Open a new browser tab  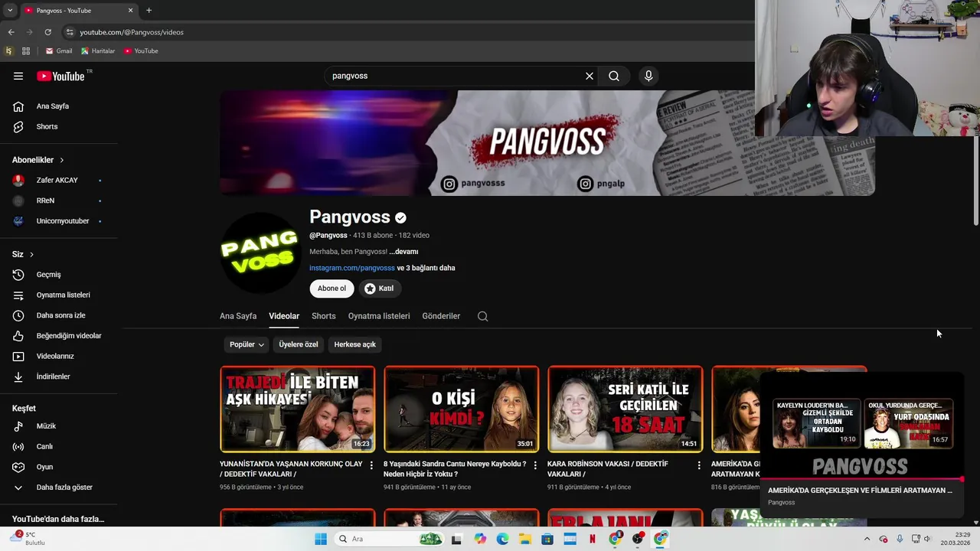149,11
